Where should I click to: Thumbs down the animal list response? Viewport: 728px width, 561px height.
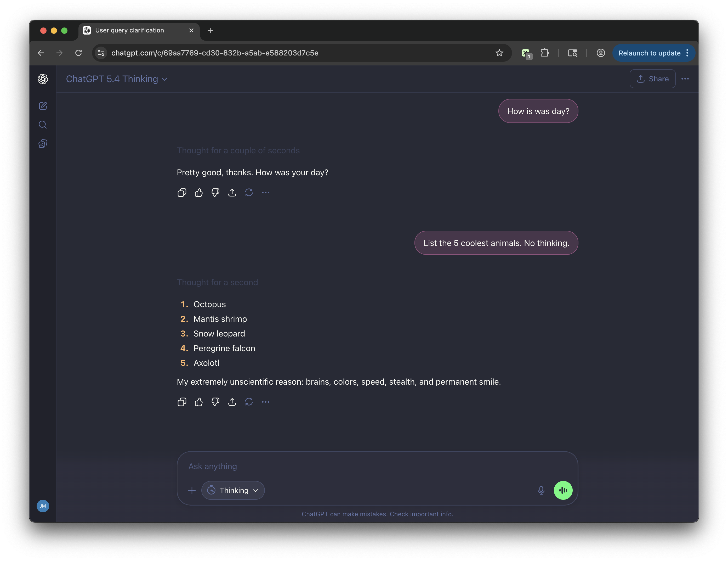(x=215, y=402)
